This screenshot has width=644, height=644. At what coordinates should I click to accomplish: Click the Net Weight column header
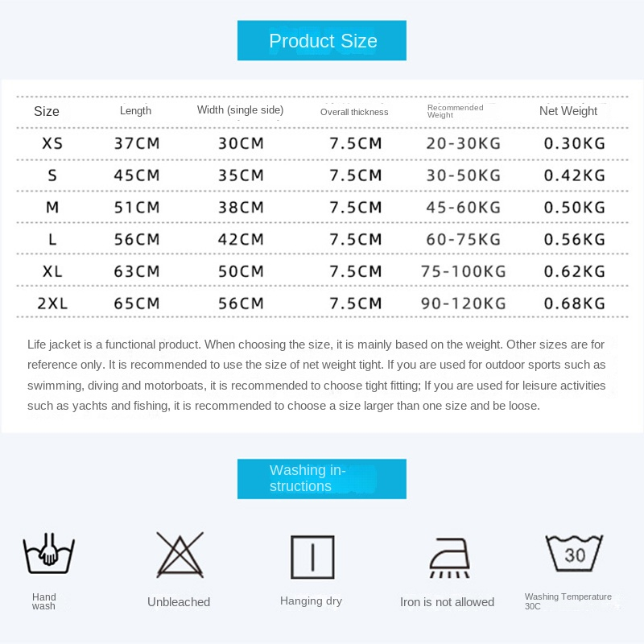[568, 111]
